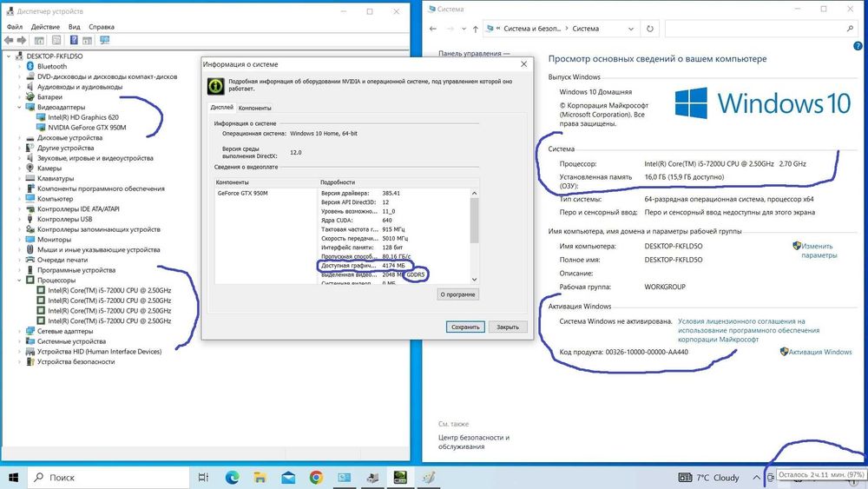
Task: Switch to the Дисплей tab
Action: 222,108
